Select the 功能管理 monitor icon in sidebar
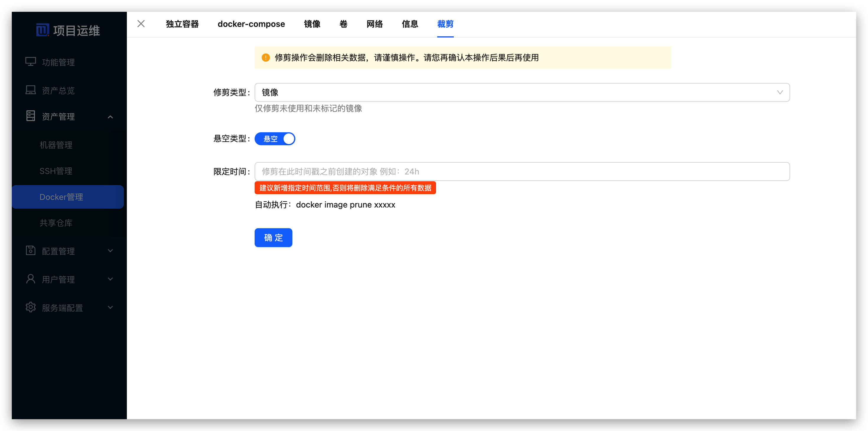 tap(31, 62)
